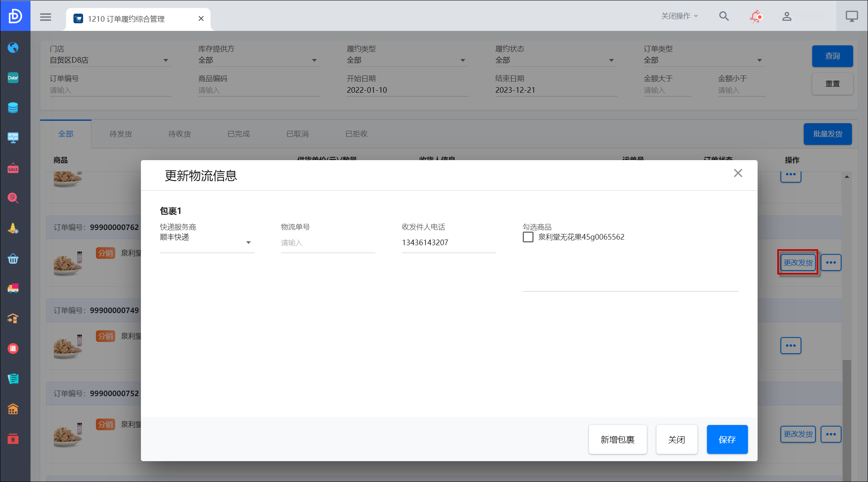Check the 泉利堂无花果45g0065562 product checkbox

tap(528, 237)
